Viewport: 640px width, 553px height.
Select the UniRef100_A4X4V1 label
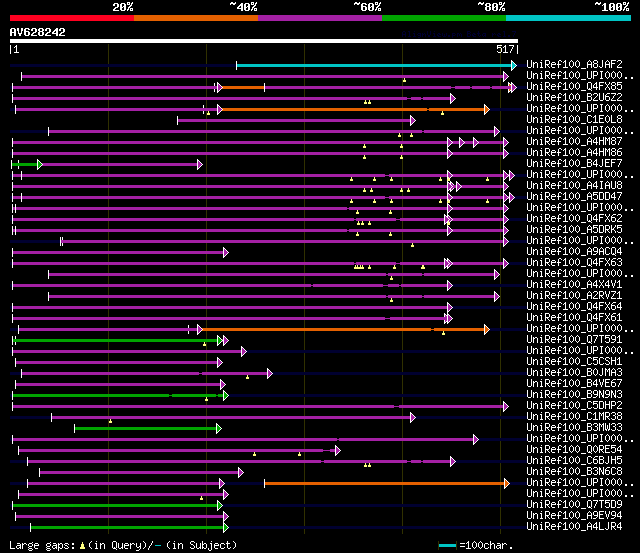[x=574, y=285]
